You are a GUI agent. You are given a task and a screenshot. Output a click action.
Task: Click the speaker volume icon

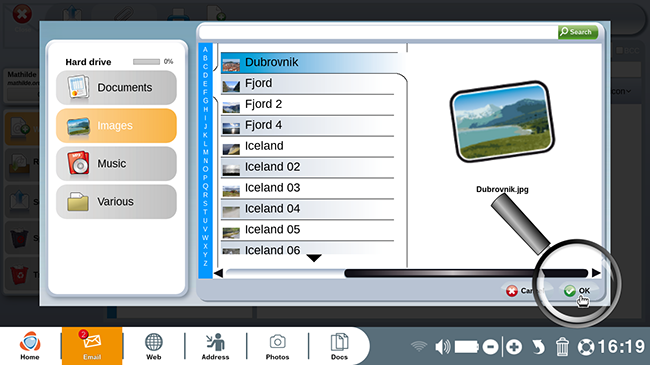(x=442, y=347)
